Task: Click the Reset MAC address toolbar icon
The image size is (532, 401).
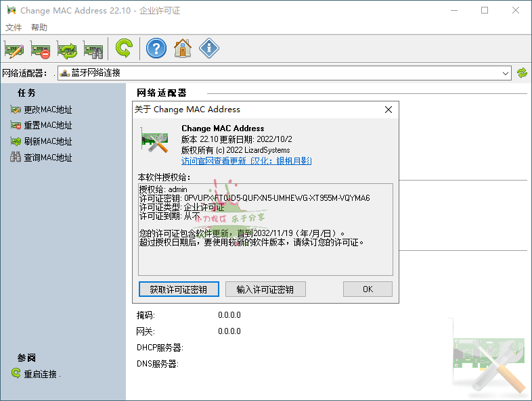Action: tap(41, 49)
